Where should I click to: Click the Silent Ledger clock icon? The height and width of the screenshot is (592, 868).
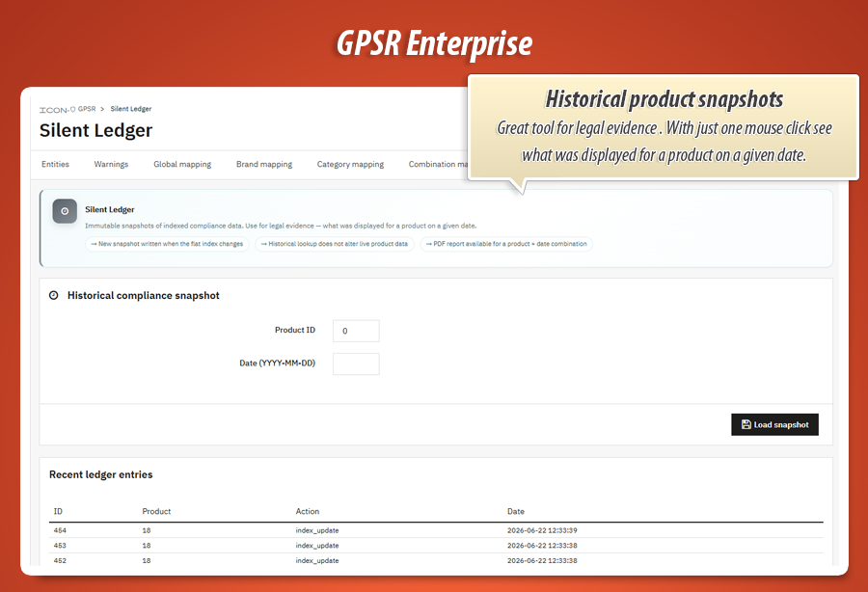click(65, 211)
